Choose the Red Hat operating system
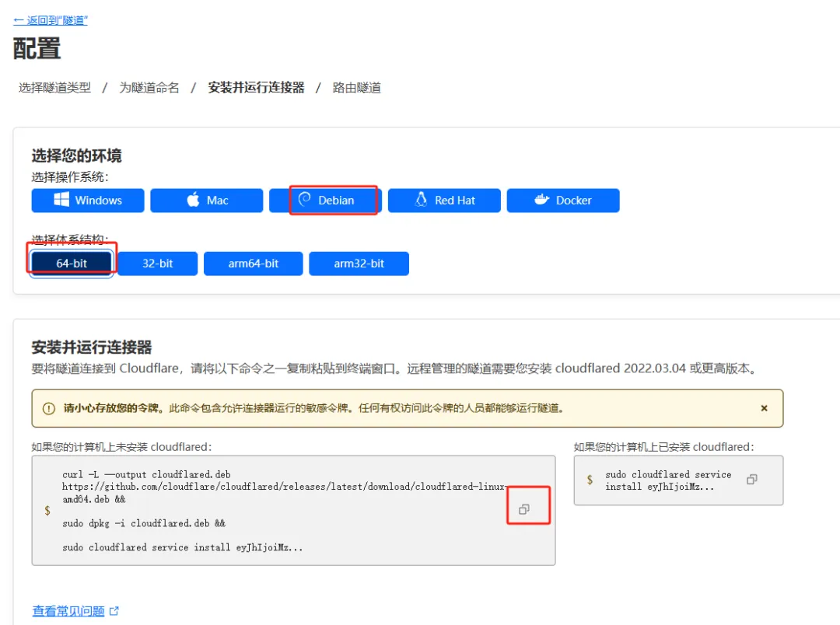 click(x=443, y=200)
